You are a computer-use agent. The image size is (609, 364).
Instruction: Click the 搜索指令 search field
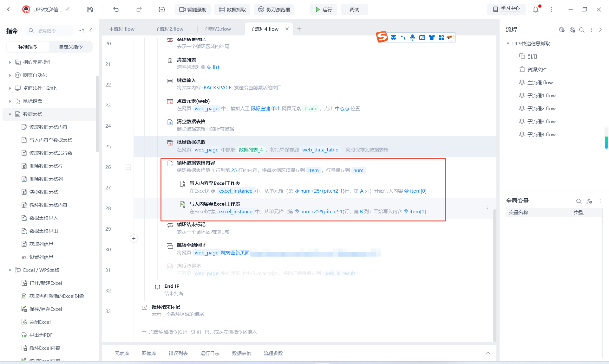click(x=49, y=30)
